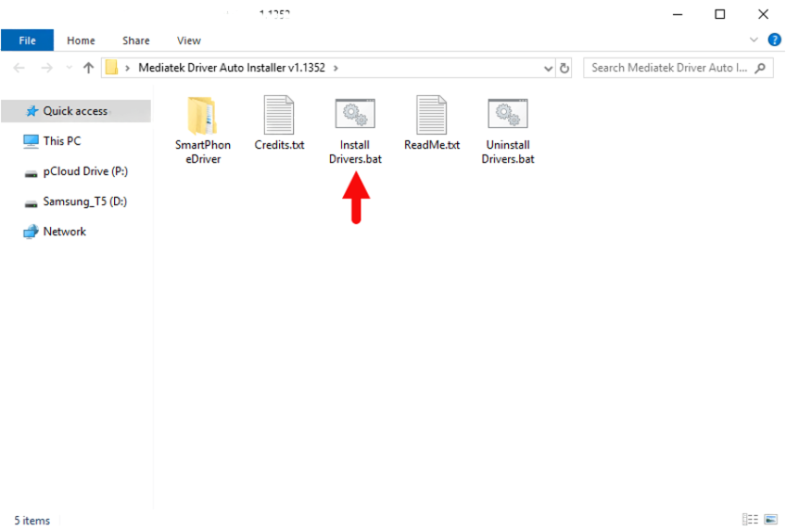Click the 'Uninstall Drivers.bat' name label
The height and width of the screenshot is (532, 786).
click(508, 152)
